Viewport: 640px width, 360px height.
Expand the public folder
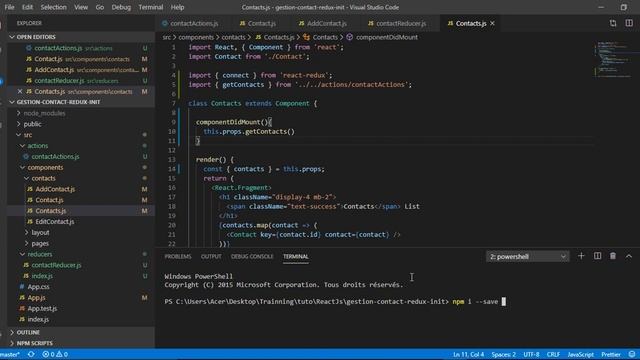tap(32, 124)
